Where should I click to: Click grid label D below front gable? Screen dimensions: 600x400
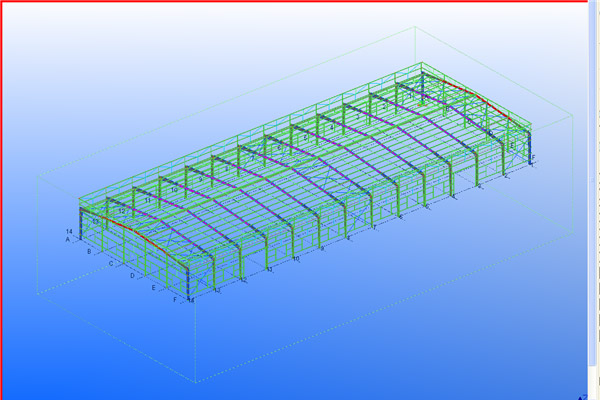(x=132, y=277)
